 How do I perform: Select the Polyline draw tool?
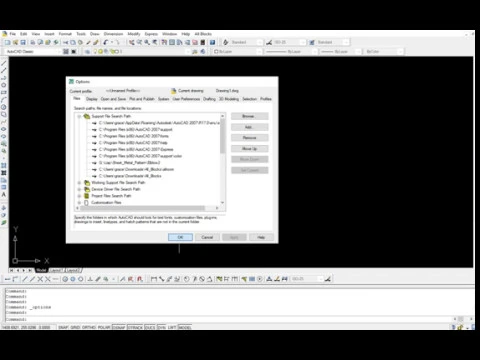point(4,78)
